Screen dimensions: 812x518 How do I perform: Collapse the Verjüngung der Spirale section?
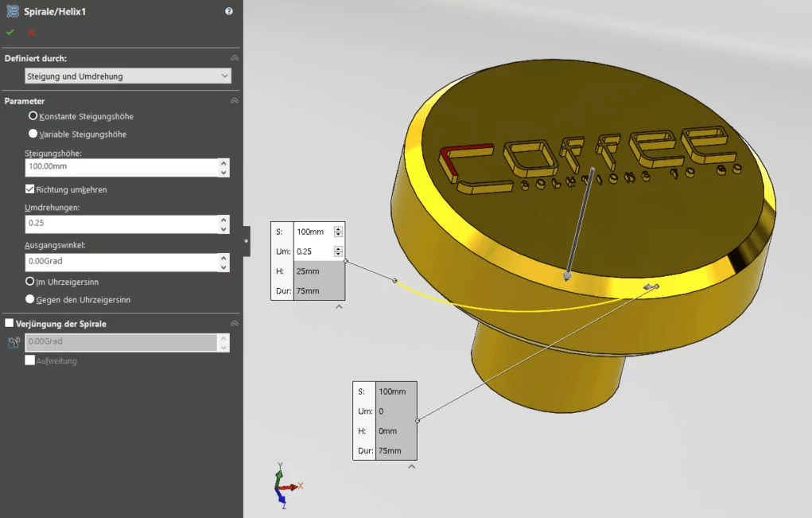[234, 323]
